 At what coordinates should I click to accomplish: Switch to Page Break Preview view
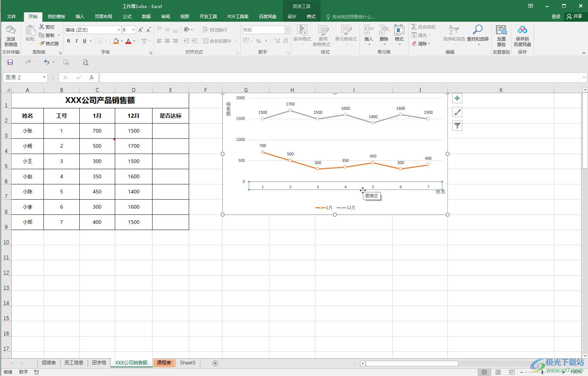(x=512, y=372)
